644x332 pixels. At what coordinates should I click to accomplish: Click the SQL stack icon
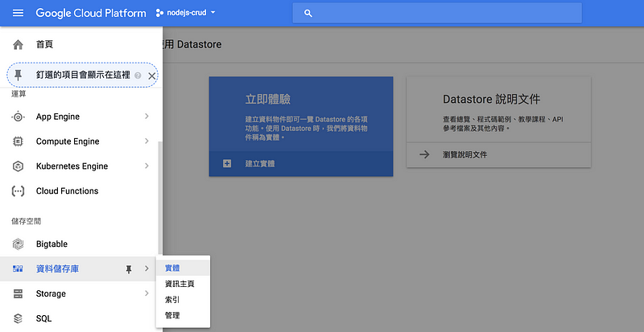pyautogui.click(x=18, y=318)
